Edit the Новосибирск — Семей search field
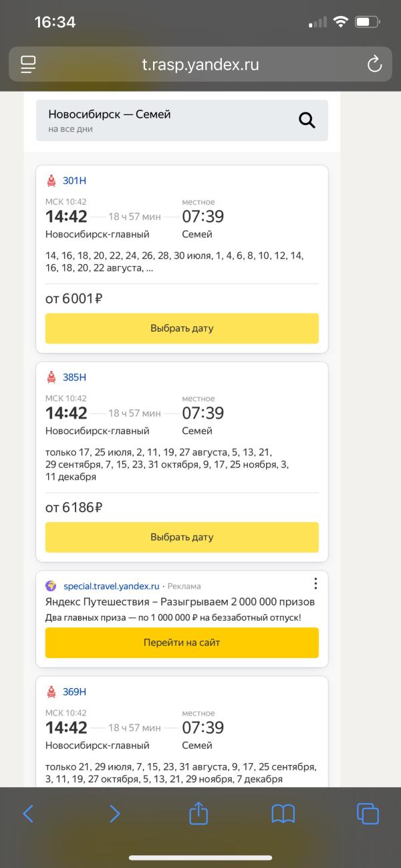 (x=182, y=120)
